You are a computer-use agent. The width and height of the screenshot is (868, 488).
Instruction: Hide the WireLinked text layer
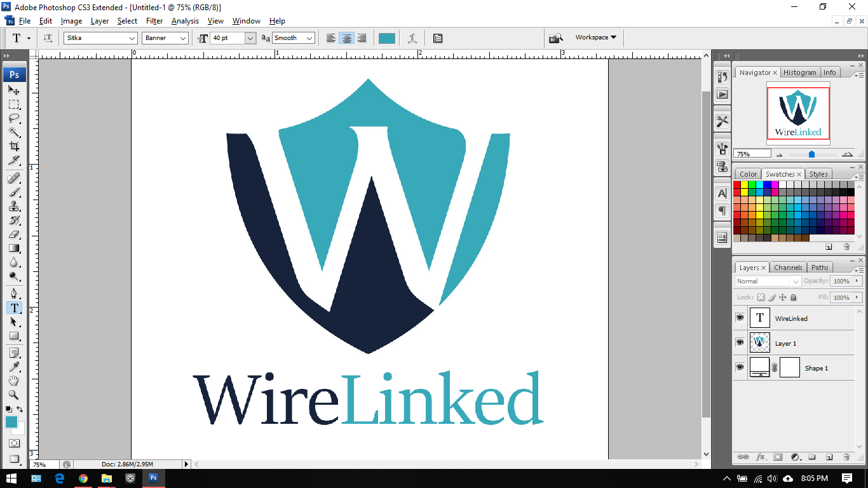click(740, 318)
